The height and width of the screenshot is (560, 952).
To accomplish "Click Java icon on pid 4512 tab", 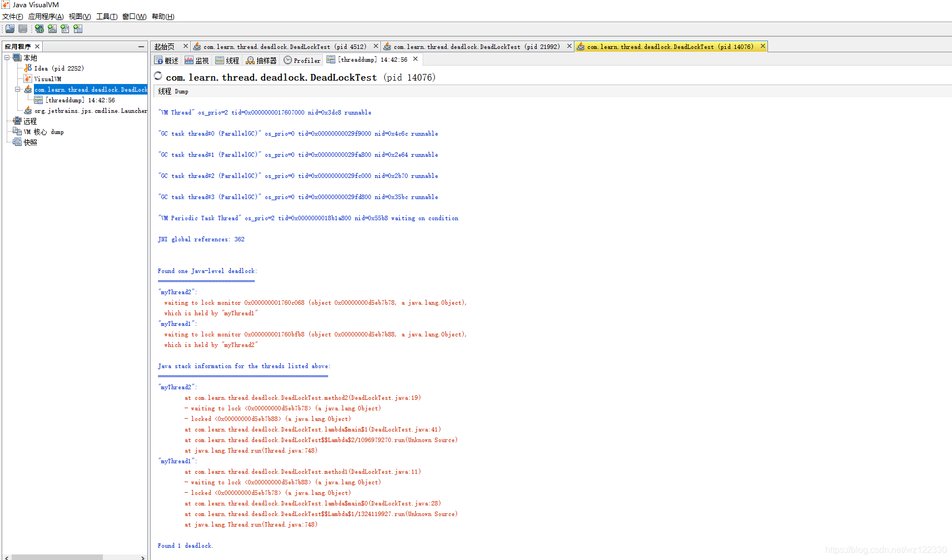I will click(197, 47).
